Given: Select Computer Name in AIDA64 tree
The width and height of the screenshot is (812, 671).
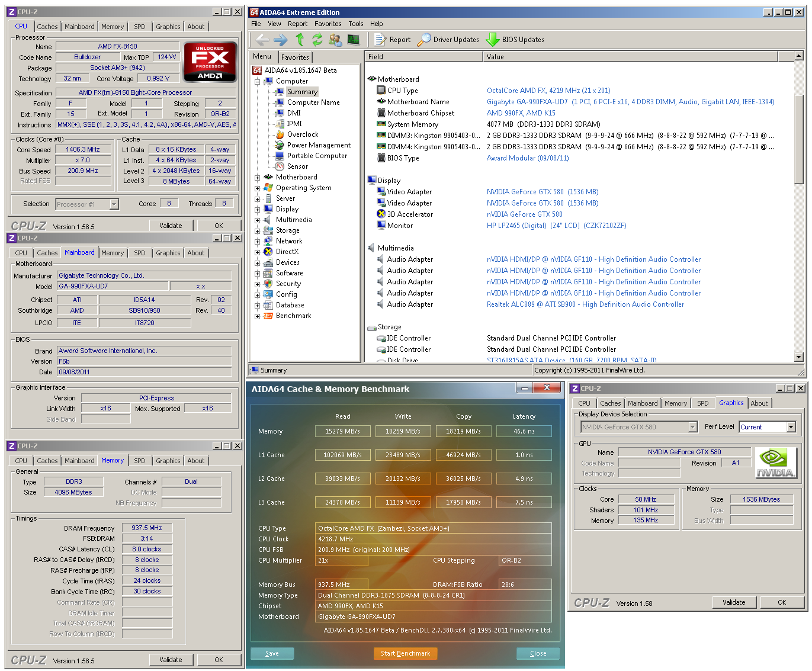Looking at the screenshot, I should coord(313,102).
